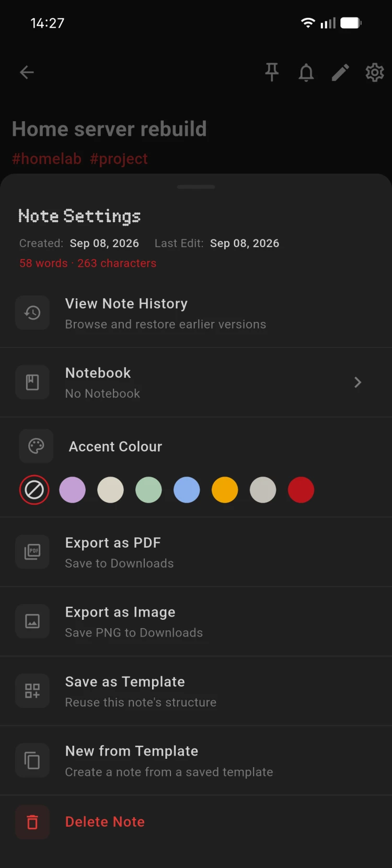Click the New from Template copy icon
Image resolution: width=392 pixels, height=868 pixels.
coord(32,760)
